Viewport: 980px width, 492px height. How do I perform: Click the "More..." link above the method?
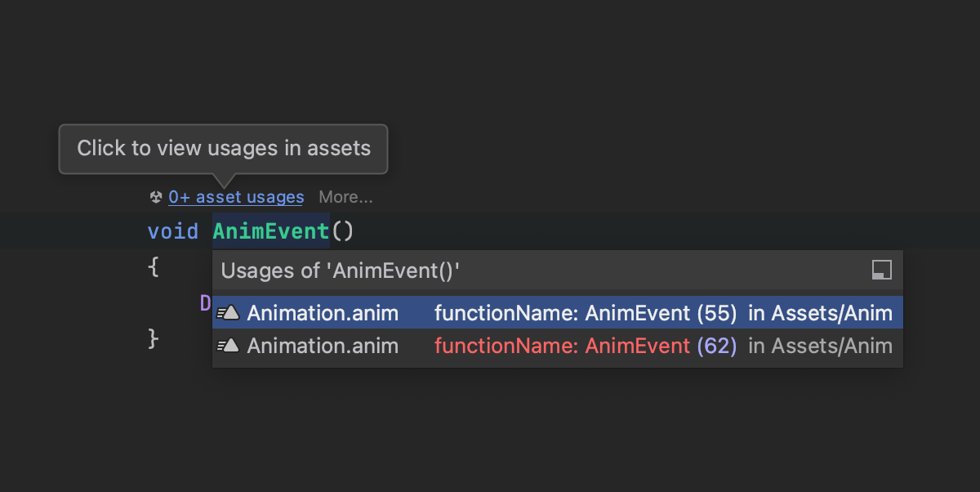point(345,197)
